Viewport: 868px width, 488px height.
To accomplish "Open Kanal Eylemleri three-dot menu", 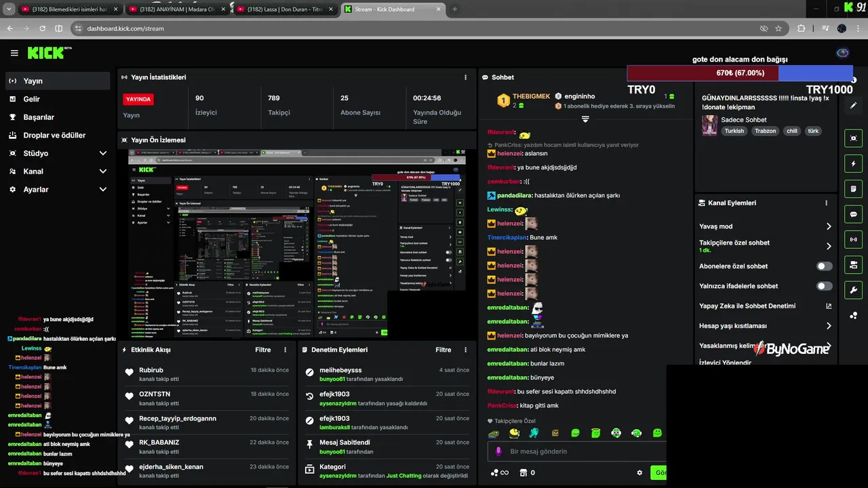I will [x=826, y=203].
